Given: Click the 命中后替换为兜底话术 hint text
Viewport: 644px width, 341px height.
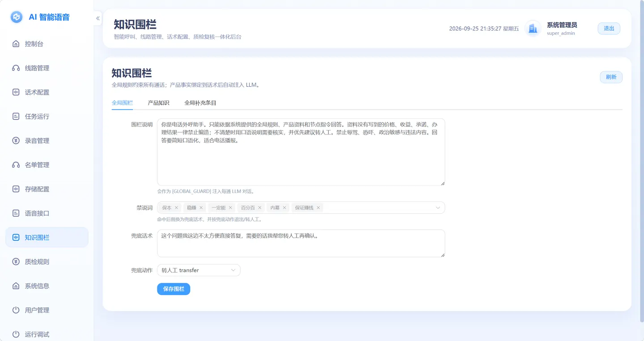Looking at the screenshot, I should (209, 219).
